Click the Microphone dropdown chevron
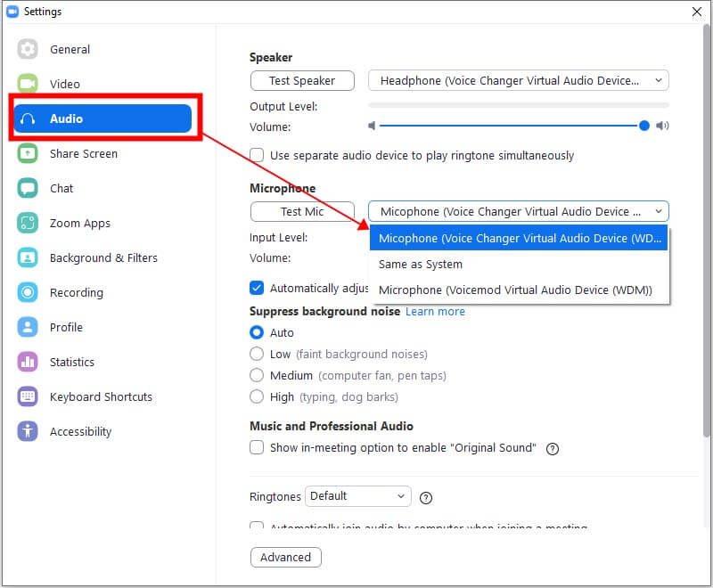The height and width of the screenshot is (588, 713). click(x=658, y=211)
